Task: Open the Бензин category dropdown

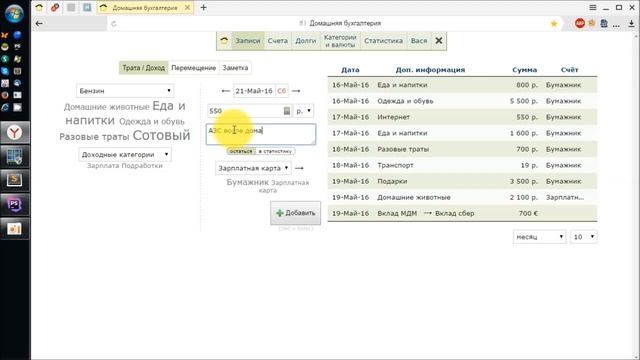Action: (x=125, y=91)
